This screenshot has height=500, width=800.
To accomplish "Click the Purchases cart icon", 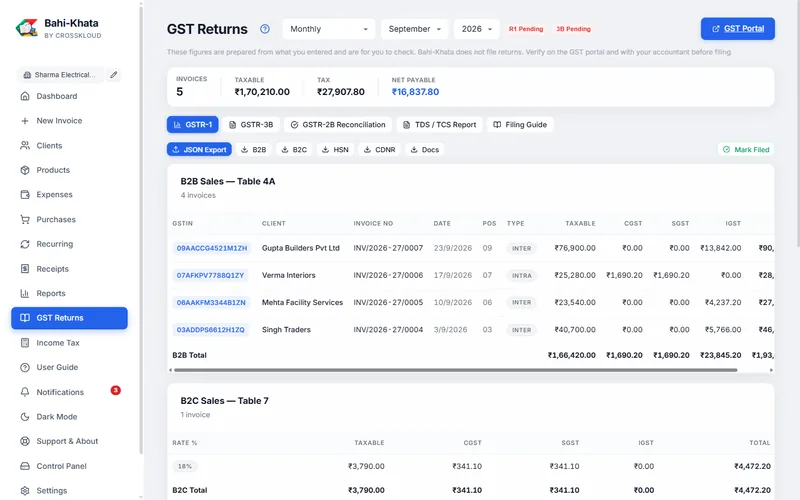I will pyautogui.click(x=24, y=219).
